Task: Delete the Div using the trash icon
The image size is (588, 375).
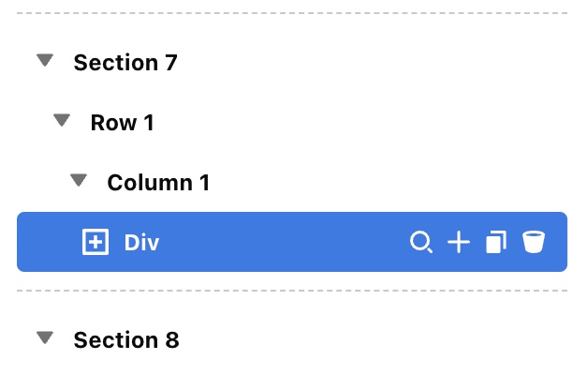Action: 533,243
